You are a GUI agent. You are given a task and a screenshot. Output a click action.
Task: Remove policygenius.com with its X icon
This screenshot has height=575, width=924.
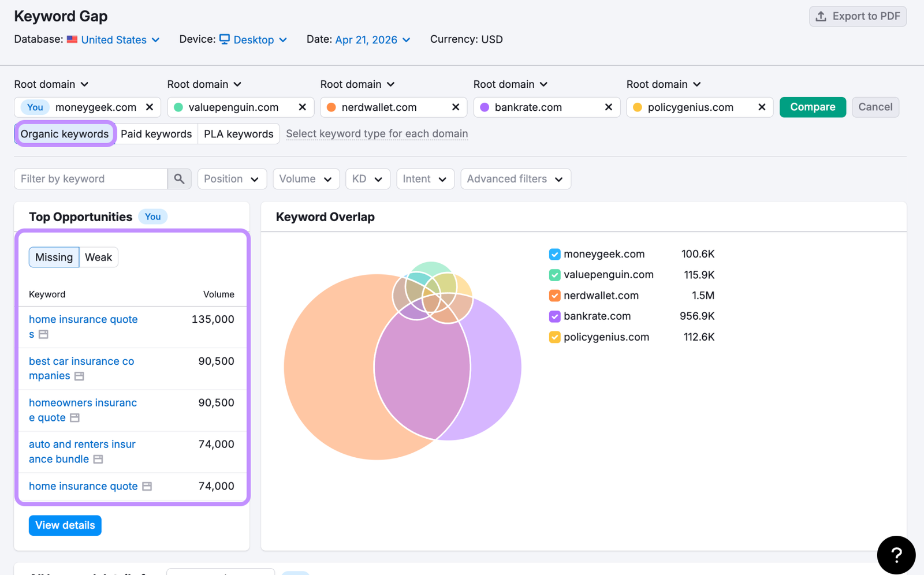click(762, 107)
